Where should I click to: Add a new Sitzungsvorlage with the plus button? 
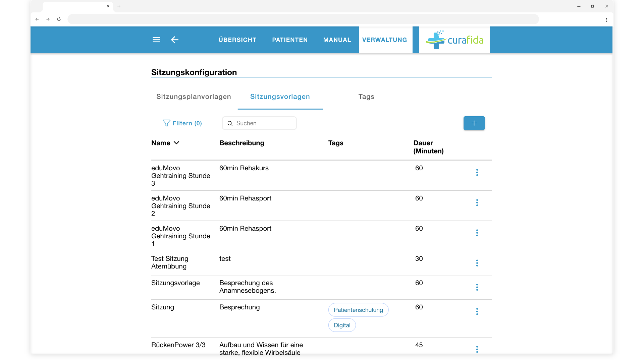pos(474,123)
